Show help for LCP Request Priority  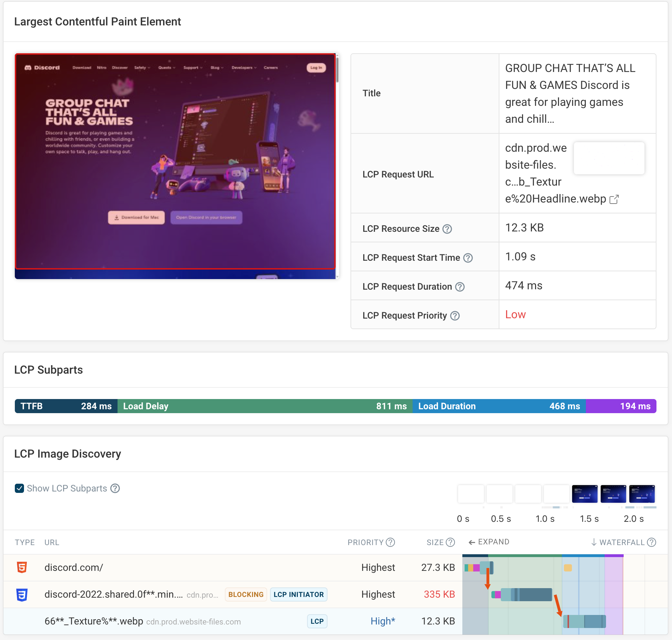point(455,316)
